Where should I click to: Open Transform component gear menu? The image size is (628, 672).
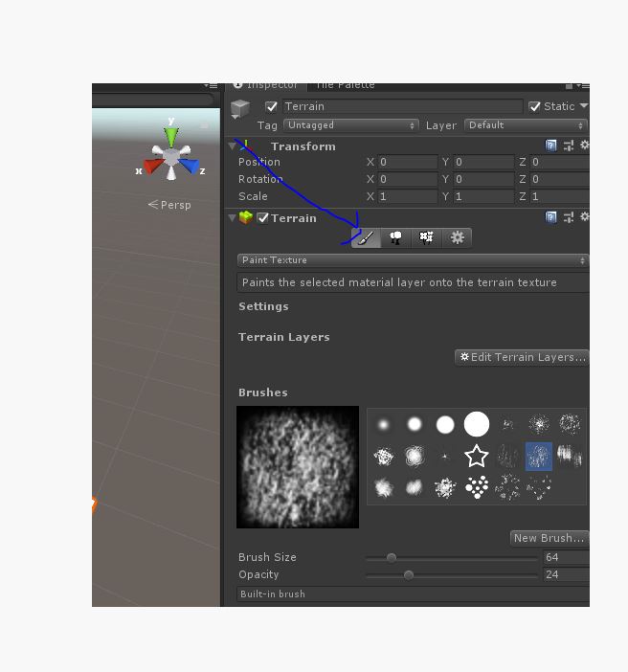[x=584, y=145]
